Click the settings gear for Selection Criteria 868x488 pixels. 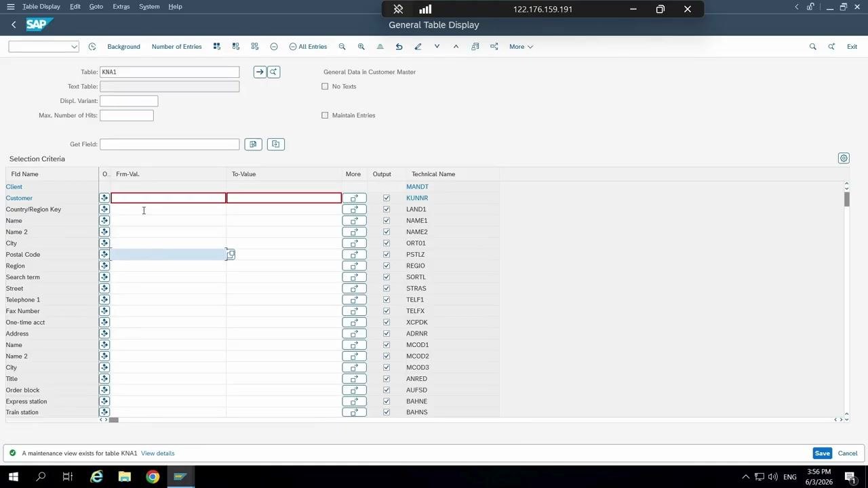[x=844, y=159]
